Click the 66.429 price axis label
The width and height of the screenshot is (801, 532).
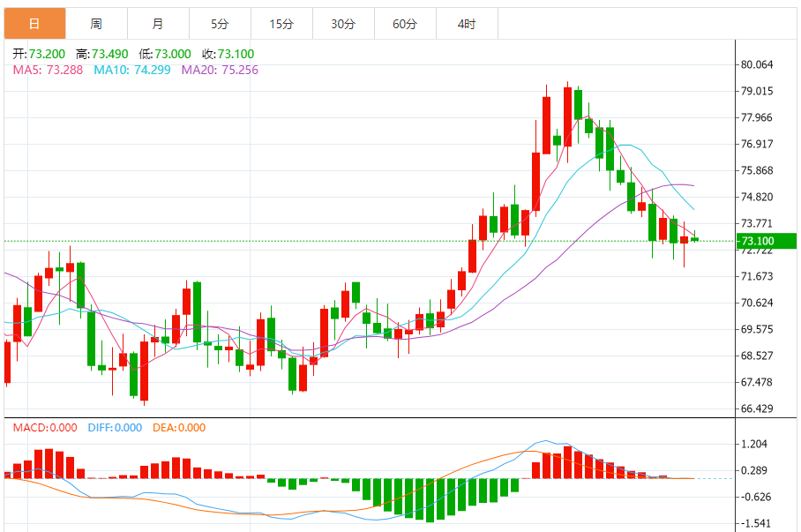tap(757, 408)
